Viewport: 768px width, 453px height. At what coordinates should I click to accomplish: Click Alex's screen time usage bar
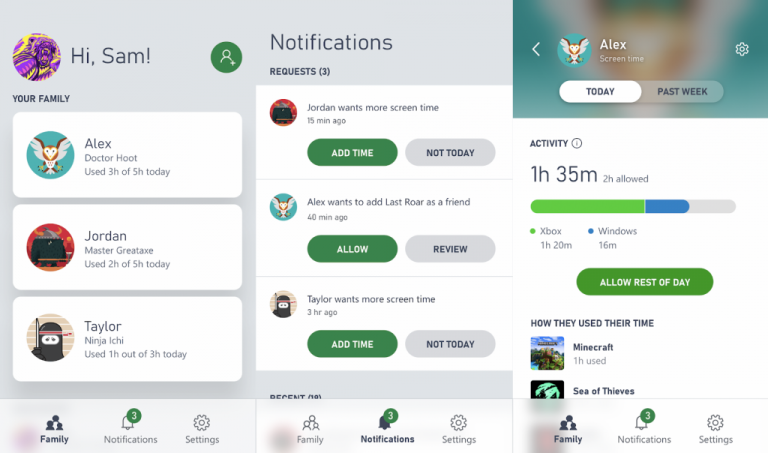click(633, 206)
